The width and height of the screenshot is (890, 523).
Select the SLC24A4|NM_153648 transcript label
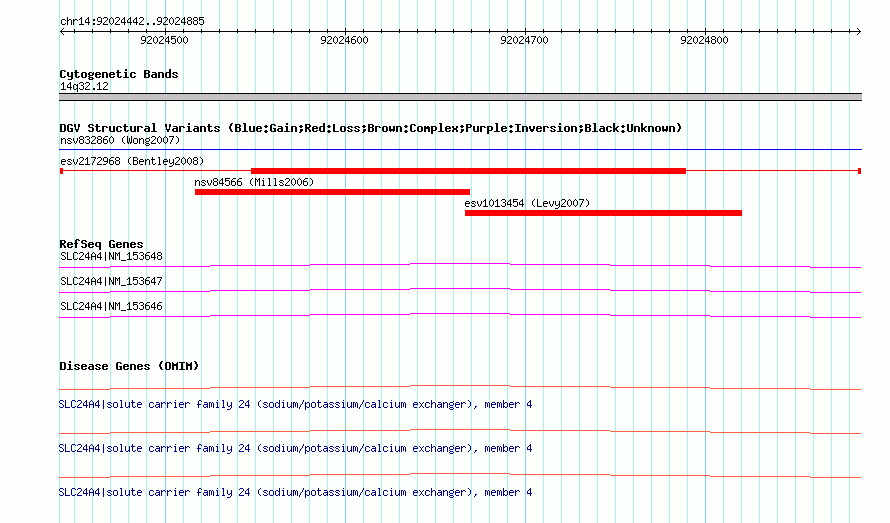click(x=111, y=256)
